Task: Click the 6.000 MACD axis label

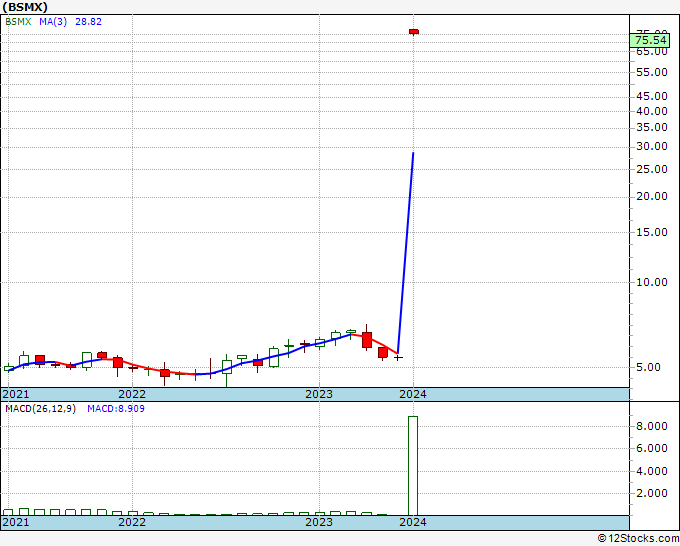Action: click(651, 448)
